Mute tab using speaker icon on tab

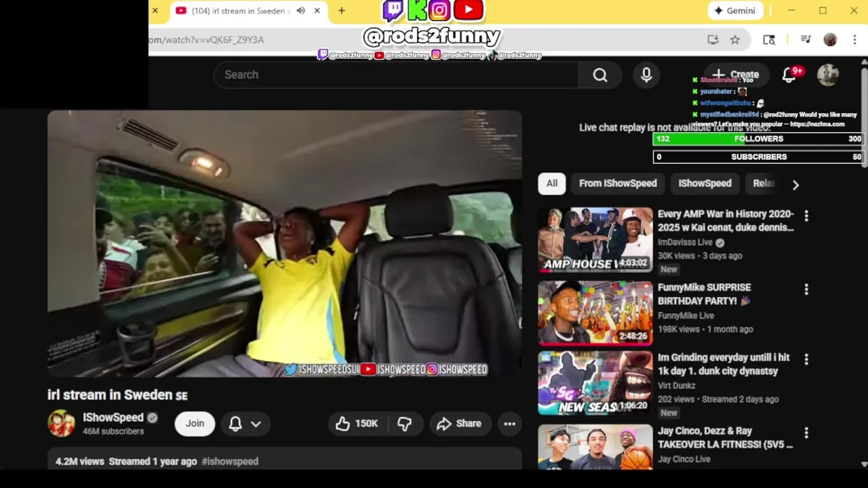(x=300, y=11)
